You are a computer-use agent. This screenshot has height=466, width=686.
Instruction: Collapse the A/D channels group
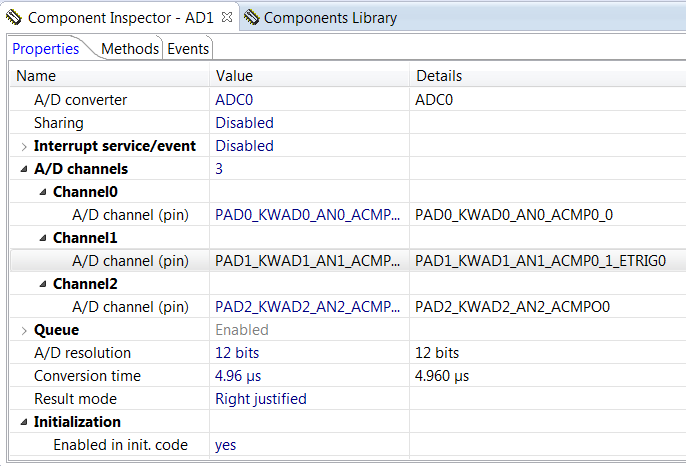[24, 169]
